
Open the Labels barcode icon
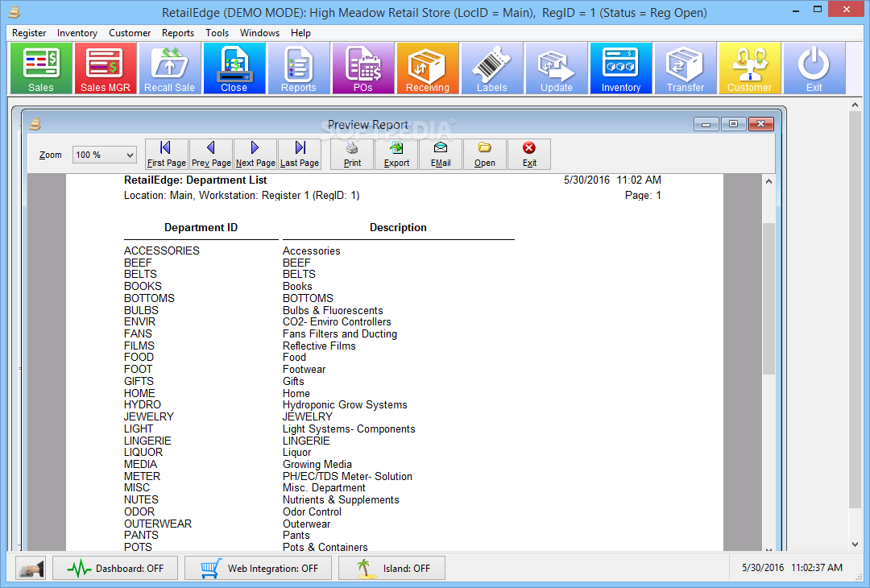click(x=491, y=68)
